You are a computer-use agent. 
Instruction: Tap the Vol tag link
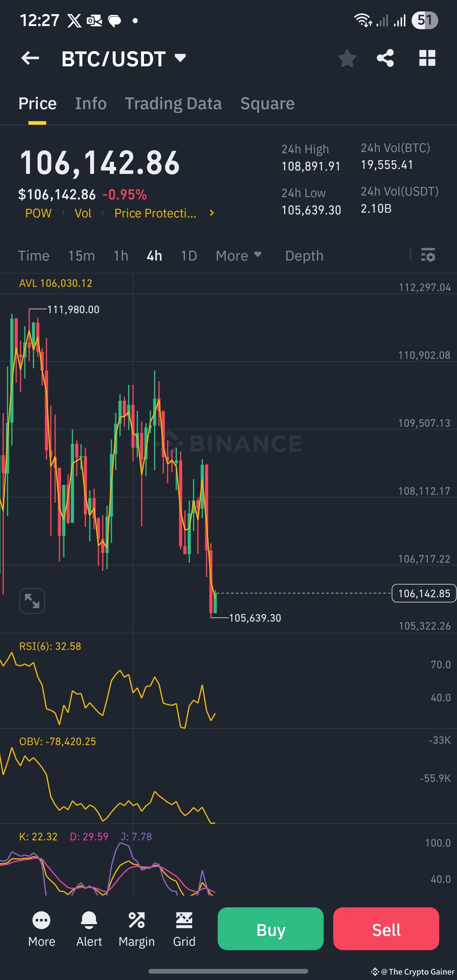click(83, 213)
